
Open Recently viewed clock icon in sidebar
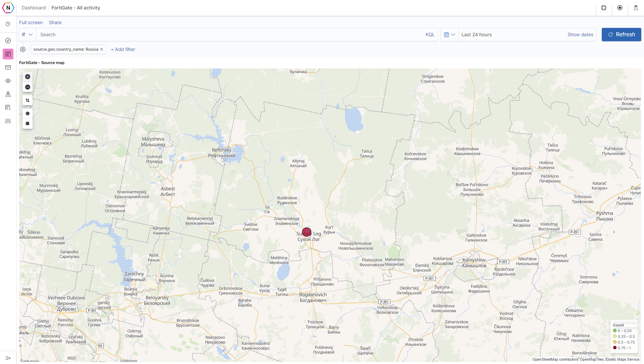(x=8, y=24)
